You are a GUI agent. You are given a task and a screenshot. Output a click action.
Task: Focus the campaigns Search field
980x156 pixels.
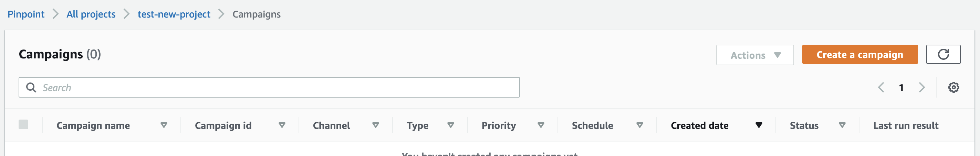[269, 87]
